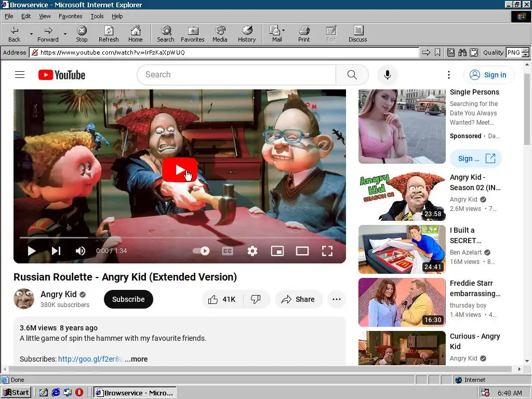Open YouTube hamburger guide menu
The width and height of the screenshot is (532, 399).
(x=20, y=75)
